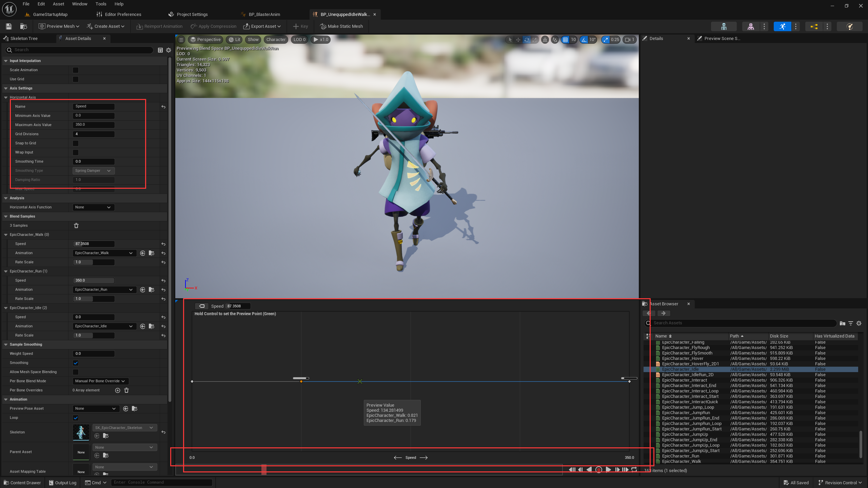Open viewport options hamburger menu
The height and width of the screenshot is (488, 868).
click(x=181, y=40)
